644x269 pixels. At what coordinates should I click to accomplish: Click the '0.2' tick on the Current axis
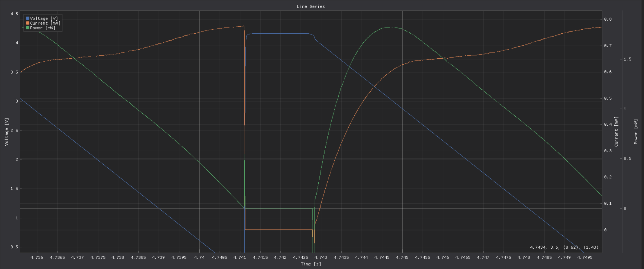pos(608,177)
